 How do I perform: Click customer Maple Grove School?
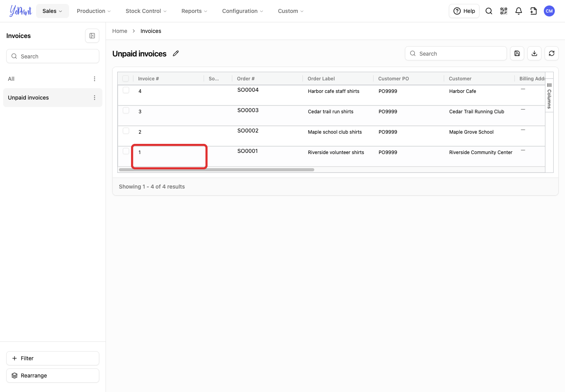[471, 132]
